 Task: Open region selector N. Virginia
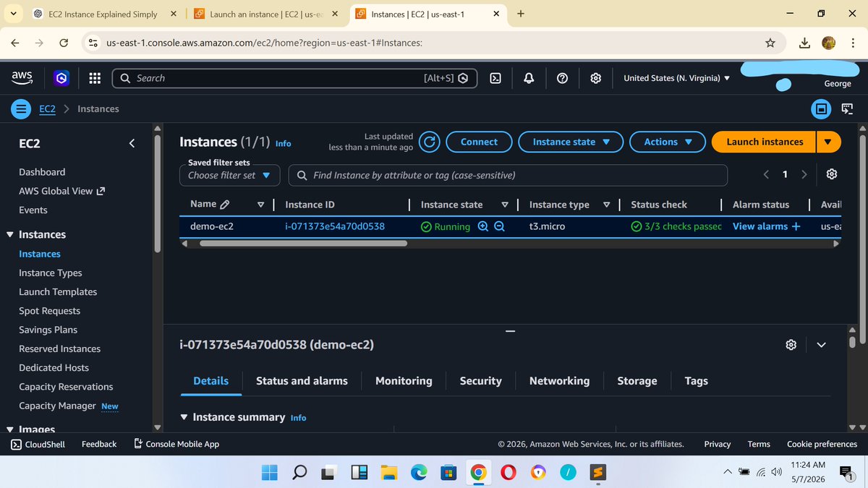[x=676, y=78]
